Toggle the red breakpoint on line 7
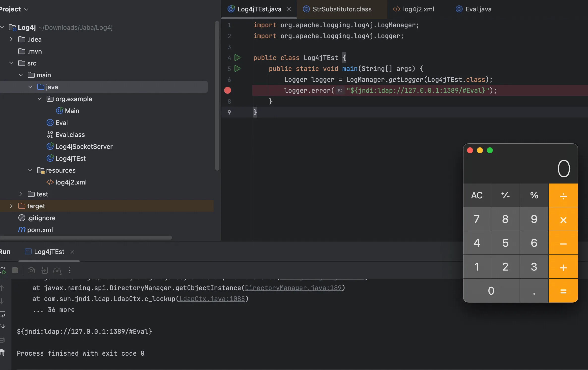Image resolution: width=588 pixels, height=370 pixels. point(228,90)
